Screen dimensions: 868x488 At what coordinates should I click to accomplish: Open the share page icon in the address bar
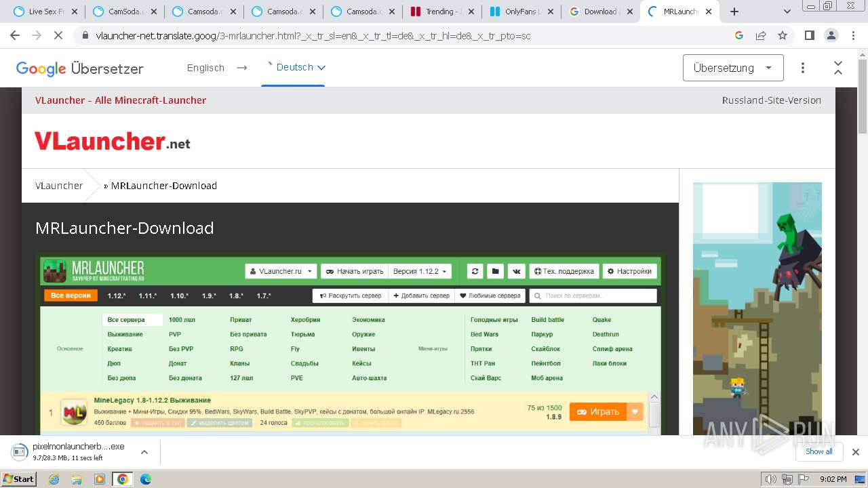pyautogui.click(x=761, y=35)
